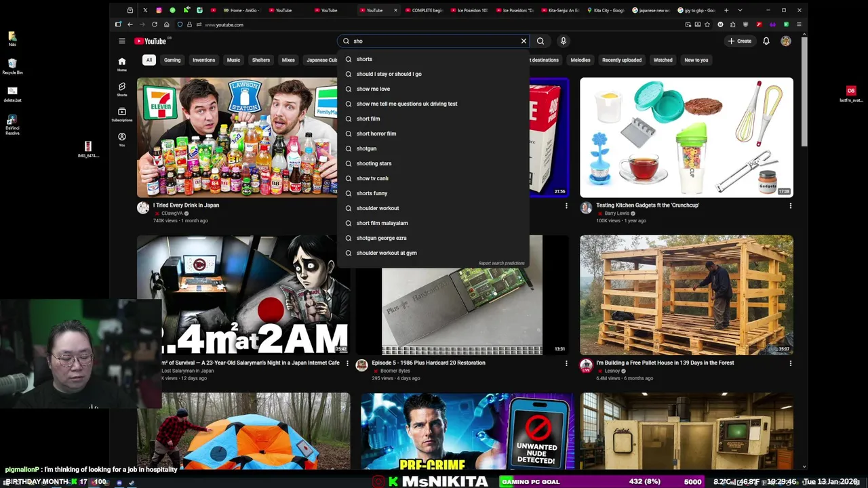This screenshot has width=868, height=488.
Task: Choose the 'shotgun george ezra' suggestion
Action: click(433, 238)
